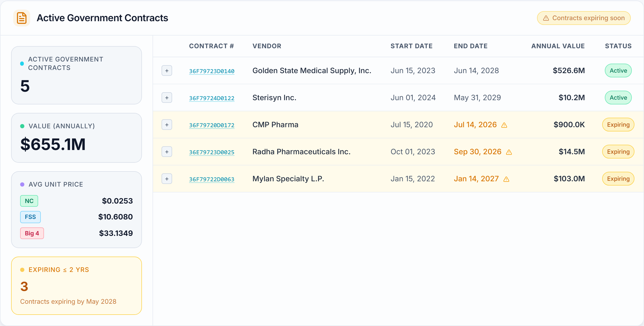Click Expiring badge for Radha Pharmaceuticals

[618, 152]
